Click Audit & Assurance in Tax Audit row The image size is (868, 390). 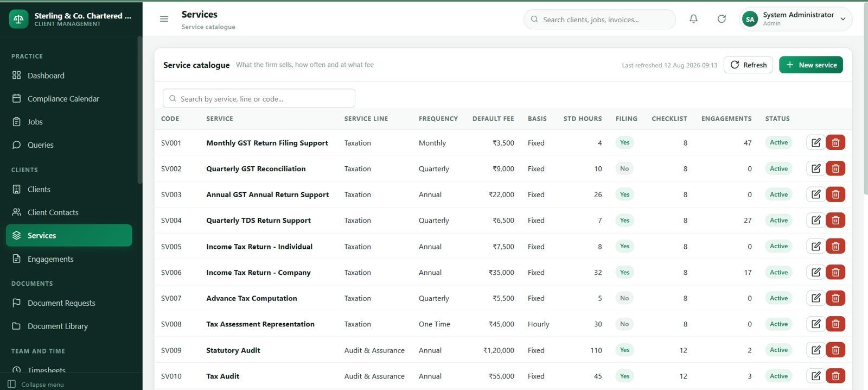tap(374, 376)
